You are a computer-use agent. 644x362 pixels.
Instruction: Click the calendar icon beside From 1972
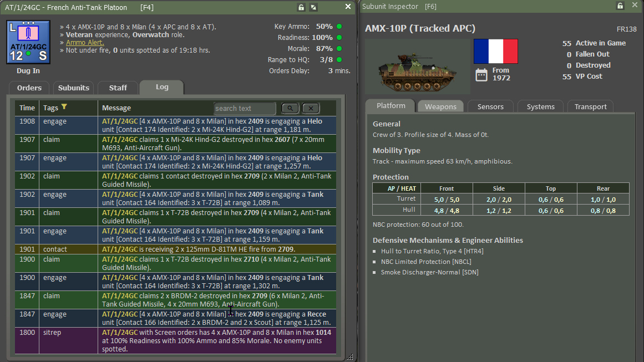pyautogui.click(x=481, y=75)
